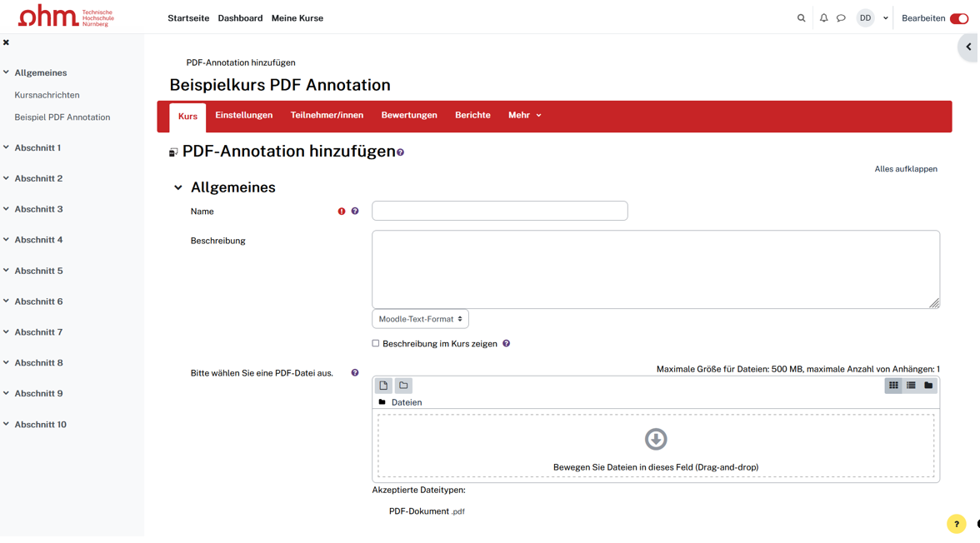Open the messages speech bubble icon

[x=842, y=18]
